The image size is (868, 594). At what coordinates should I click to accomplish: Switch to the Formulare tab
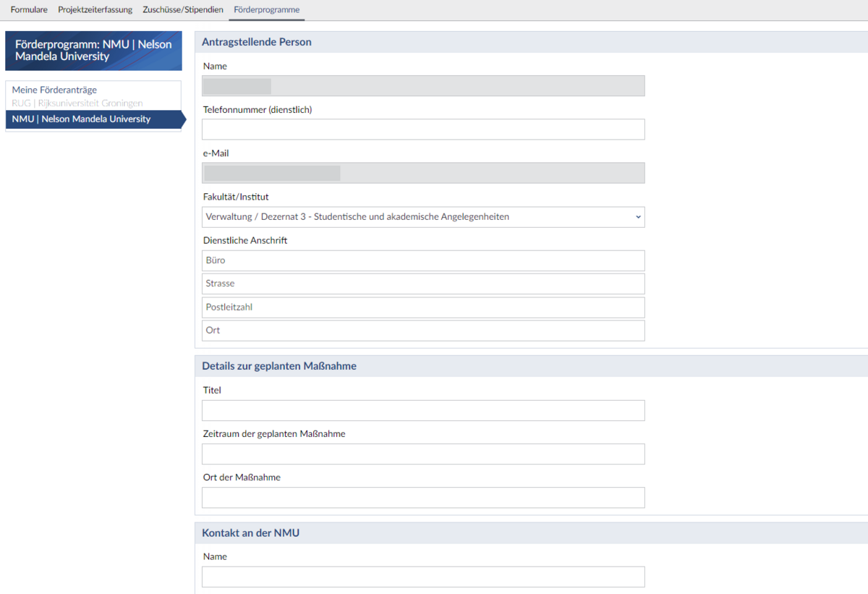tap(28, 10)
